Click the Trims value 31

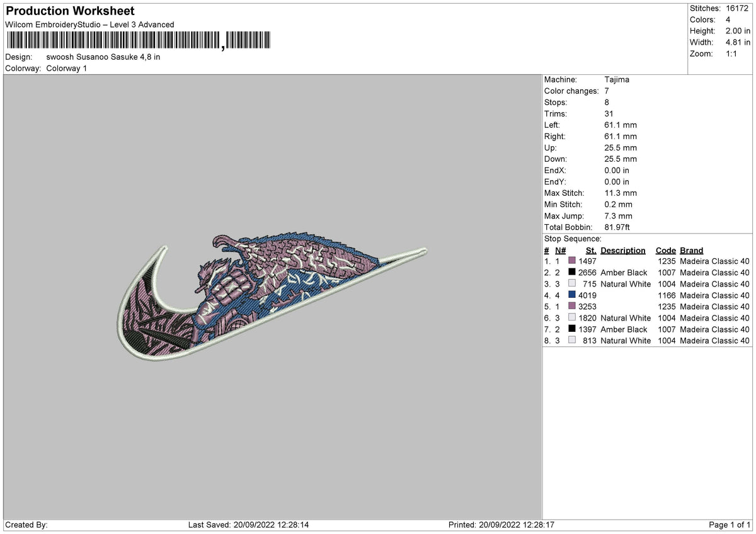[609, 113]
